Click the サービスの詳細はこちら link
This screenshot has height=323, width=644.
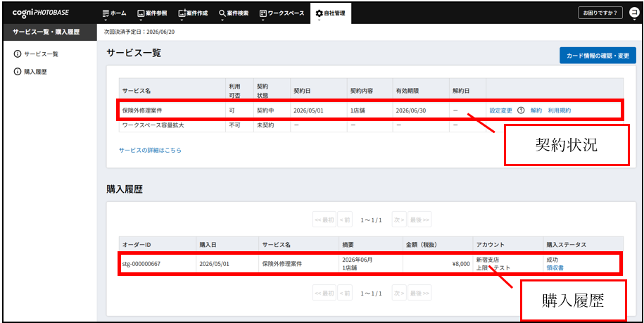[x=150, y=150]
